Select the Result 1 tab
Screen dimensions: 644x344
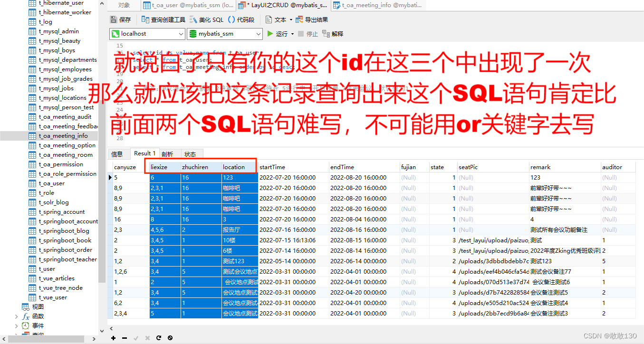pyautogui.click(x=145, y=153)
